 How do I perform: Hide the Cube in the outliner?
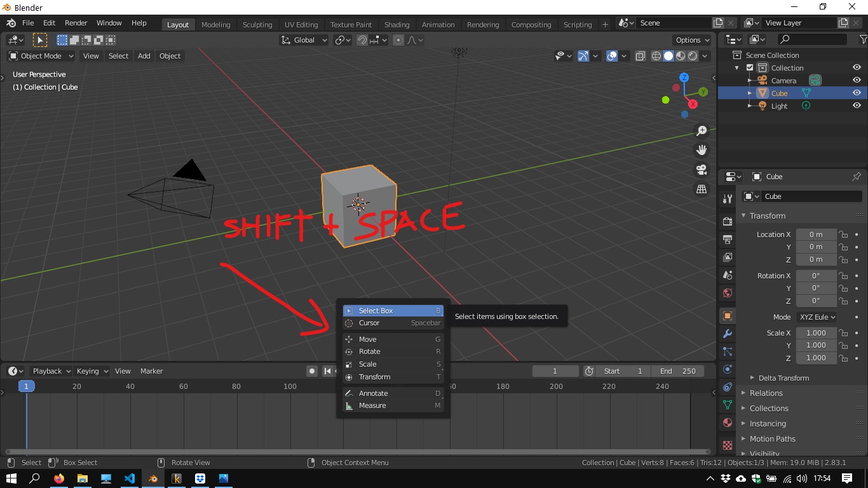(x=857, y=93)
